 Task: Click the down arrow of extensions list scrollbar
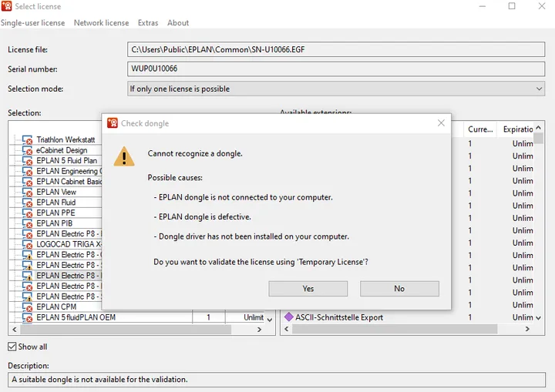pos(538,318)
